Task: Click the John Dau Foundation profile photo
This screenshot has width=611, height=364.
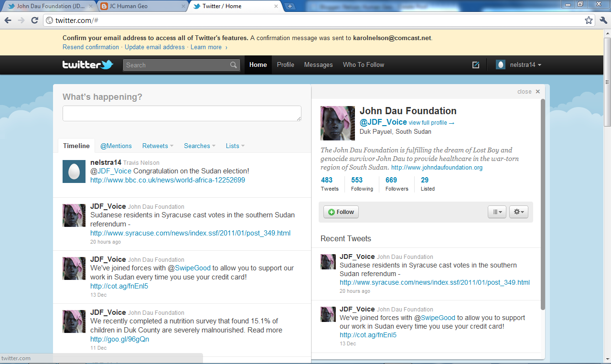Action: (338, 123)
